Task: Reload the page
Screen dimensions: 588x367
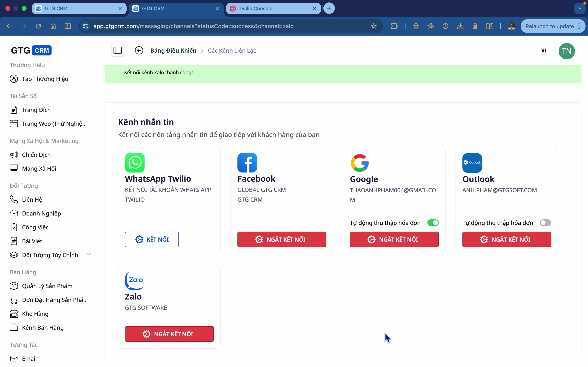Action: [x=38, y=26]
